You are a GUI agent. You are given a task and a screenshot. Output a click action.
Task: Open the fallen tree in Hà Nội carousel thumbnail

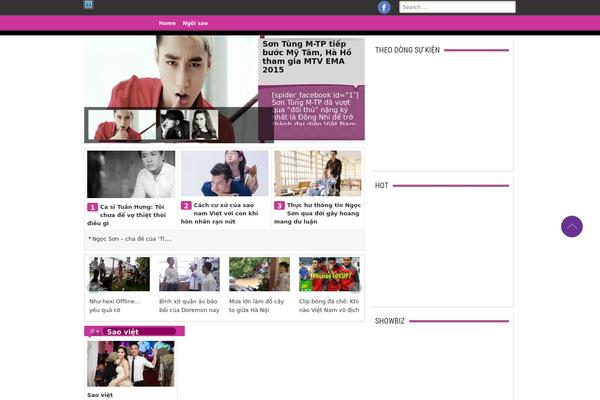point(259,274)
